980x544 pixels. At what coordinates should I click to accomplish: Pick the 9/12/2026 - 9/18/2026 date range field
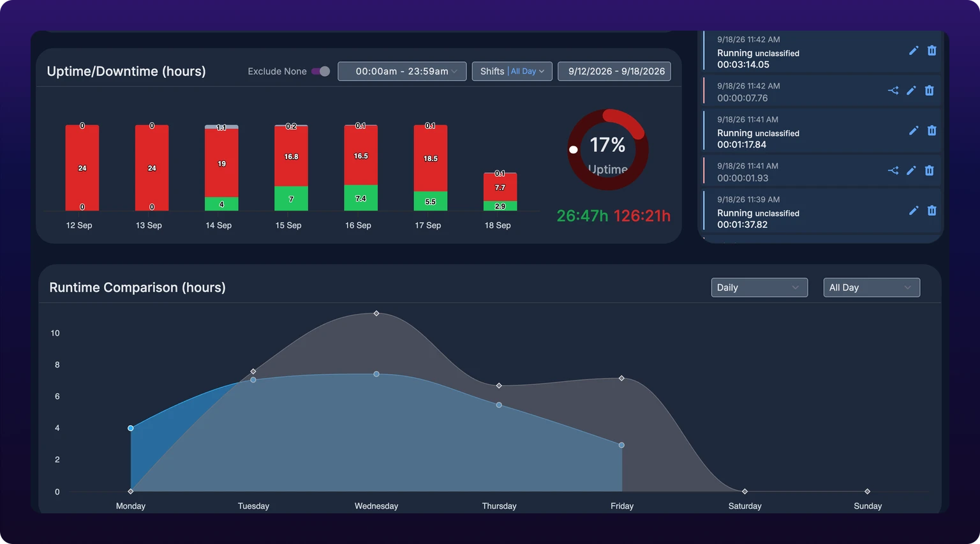pos(614,72)
